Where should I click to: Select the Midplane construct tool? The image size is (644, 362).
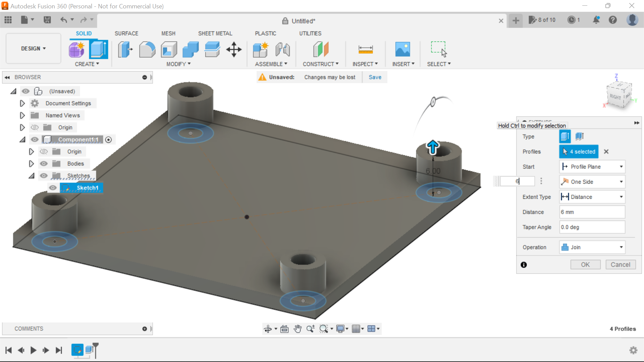[321, 50]
